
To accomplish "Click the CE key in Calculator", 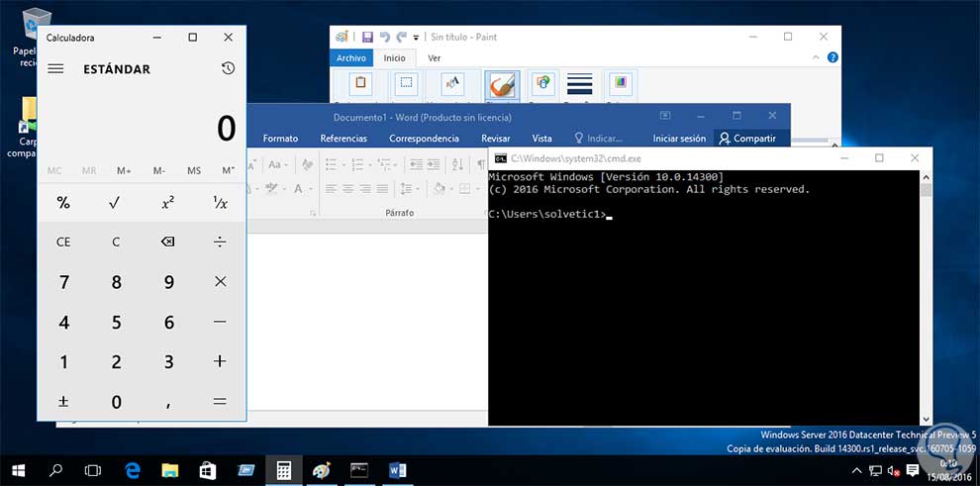I will pyautogui.click(x=63, y=242).
